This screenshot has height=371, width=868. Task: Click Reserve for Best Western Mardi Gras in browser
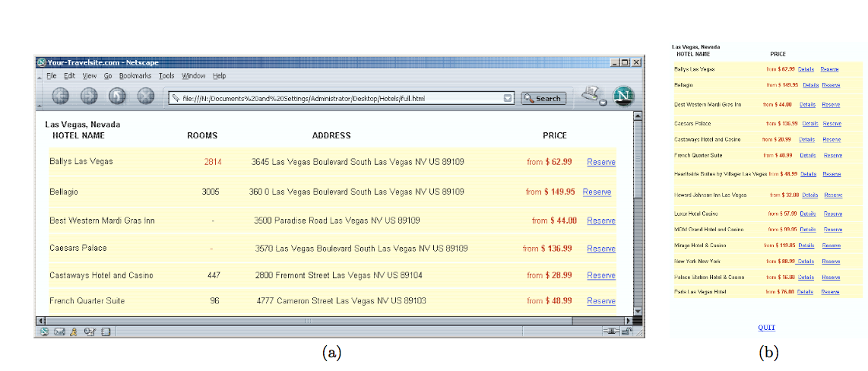coord(601,220)
